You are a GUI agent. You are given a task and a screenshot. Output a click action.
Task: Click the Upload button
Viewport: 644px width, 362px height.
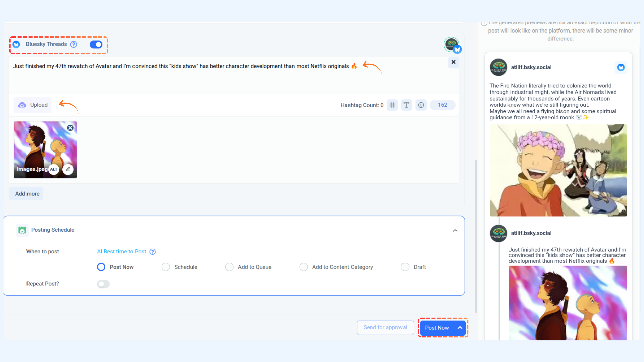(33, 105)
